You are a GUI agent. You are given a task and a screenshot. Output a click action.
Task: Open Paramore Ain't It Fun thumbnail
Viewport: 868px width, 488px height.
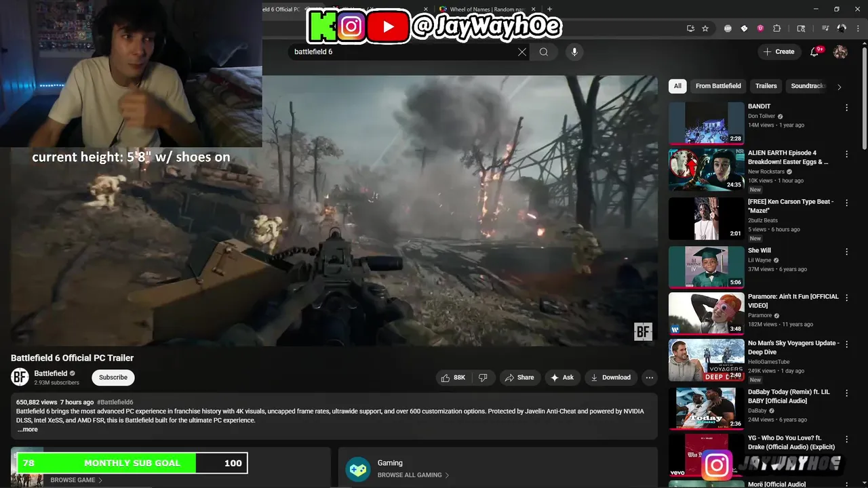(707, 314)
